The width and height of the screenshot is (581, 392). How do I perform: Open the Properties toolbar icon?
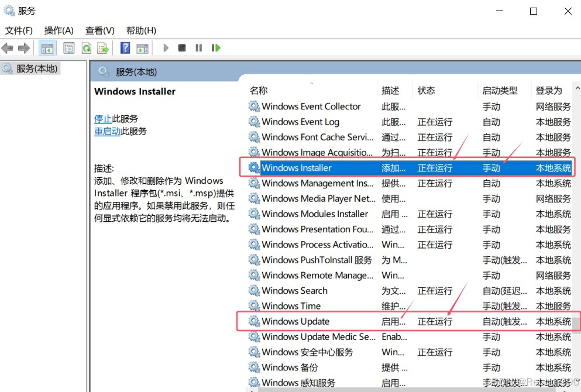68,48
